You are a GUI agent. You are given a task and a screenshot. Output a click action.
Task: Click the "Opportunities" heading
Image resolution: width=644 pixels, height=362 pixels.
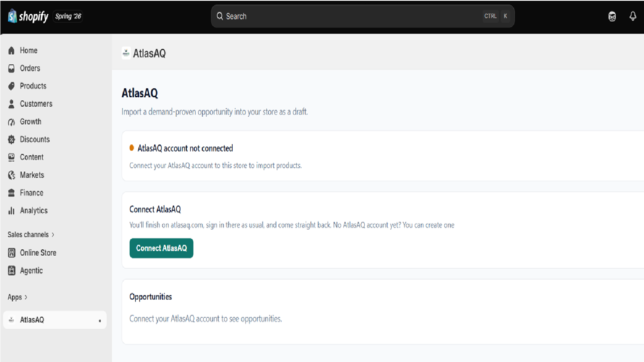click(x=151, y=297)
